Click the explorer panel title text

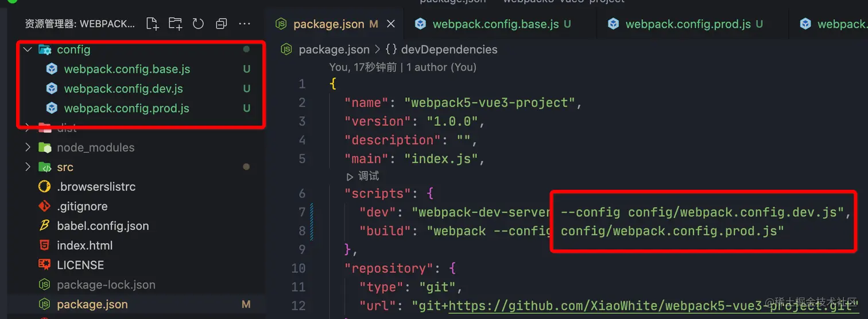tap(80, 24)
